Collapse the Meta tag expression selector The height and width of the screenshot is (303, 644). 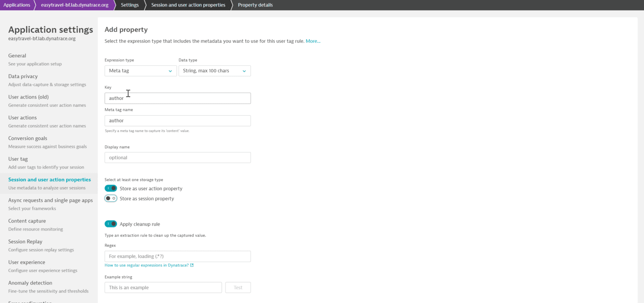(x=170, y=70)
